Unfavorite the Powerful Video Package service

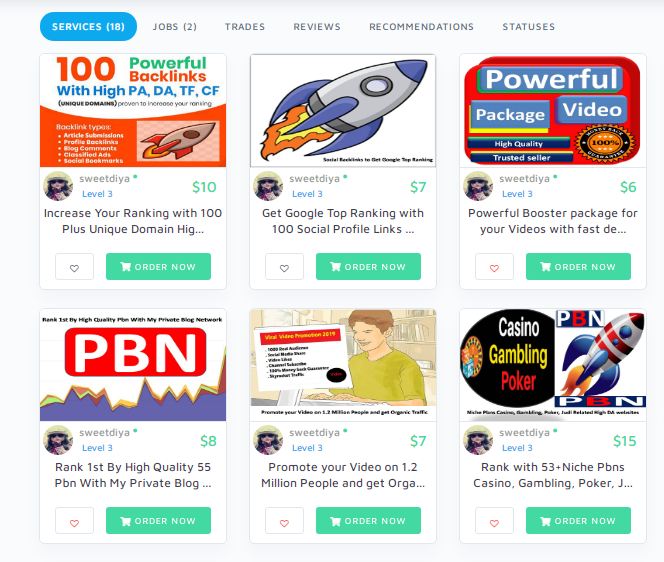tap(494, 267)
